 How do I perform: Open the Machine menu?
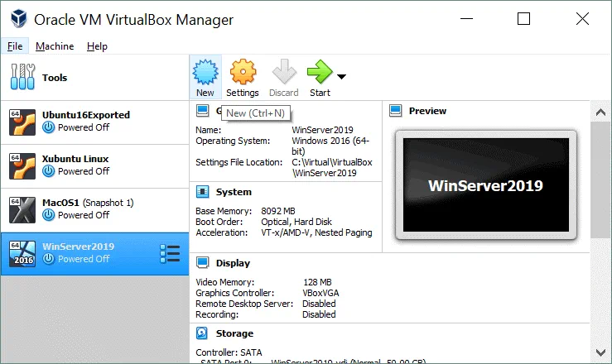(x=55, y=46)
